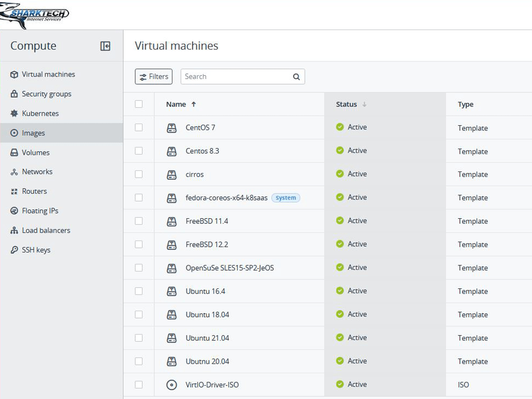
Task: Click the Security groups lock icon
Action: pyautogui.click(x=14, y=94)
